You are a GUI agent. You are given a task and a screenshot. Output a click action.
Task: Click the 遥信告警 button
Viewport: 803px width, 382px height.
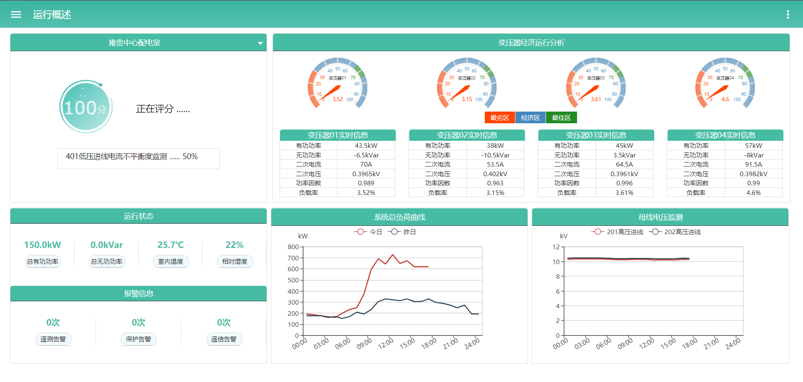coord(224,339)
